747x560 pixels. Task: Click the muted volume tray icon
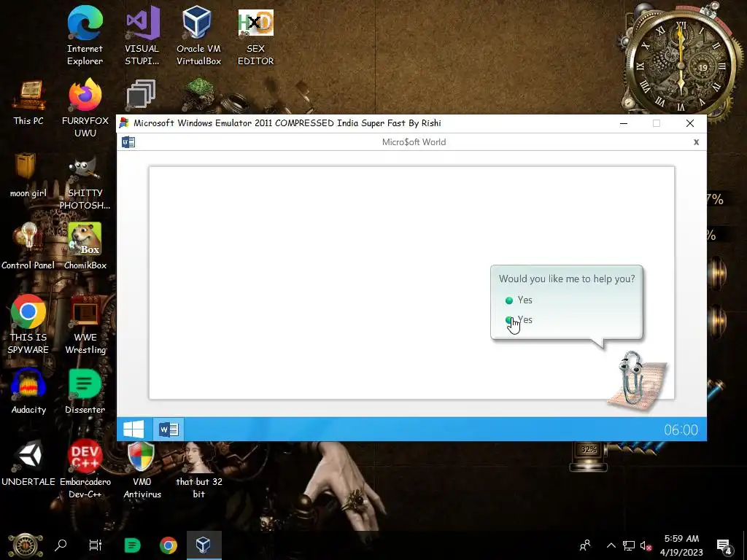(x=646, y=545)
